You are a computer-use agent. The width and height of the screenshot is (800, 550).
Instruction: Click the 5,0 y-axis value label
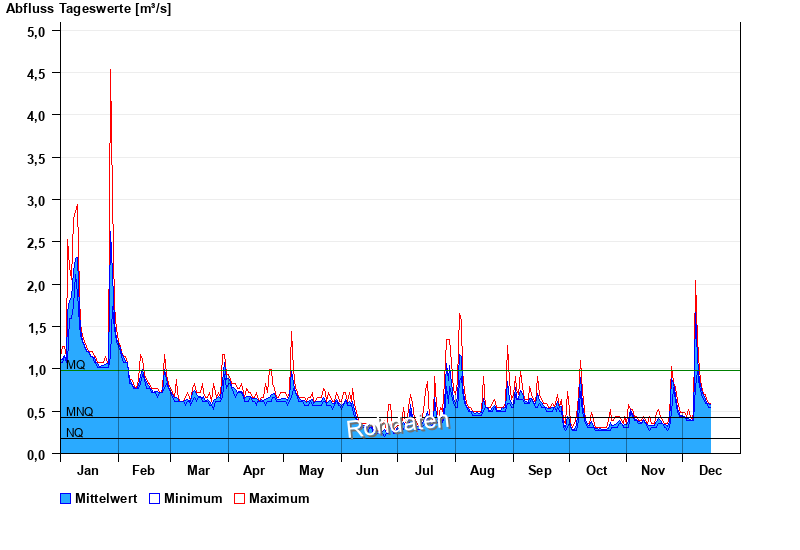tap(36, 31)
